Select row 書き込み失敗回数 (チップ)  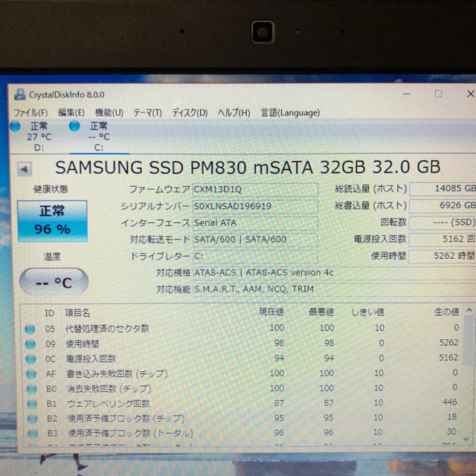(x=243, y=373)
